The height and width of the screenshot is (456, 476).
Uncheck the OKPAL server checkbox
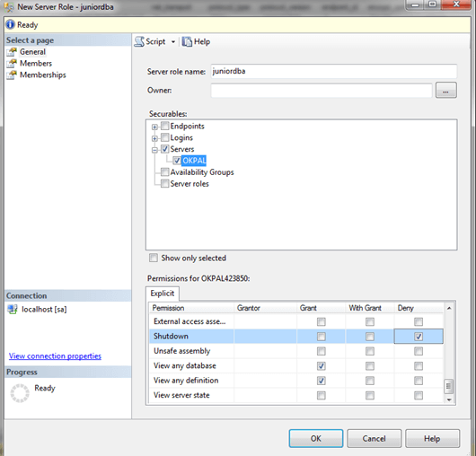(177, 161)
